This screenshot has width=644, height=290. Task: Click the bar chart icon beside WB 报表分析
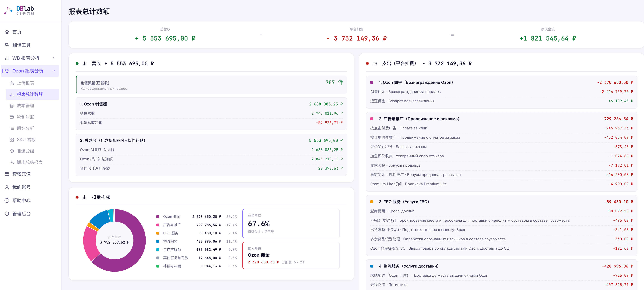coord(7,58)
